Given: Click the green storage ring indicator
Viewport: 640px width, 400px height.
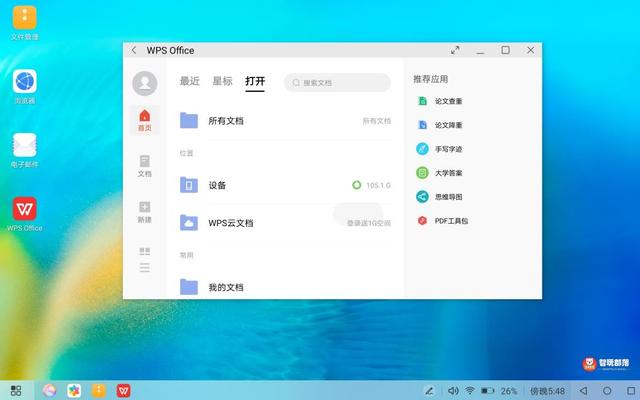Looking at the screenshot, I should tap(356, 185).
